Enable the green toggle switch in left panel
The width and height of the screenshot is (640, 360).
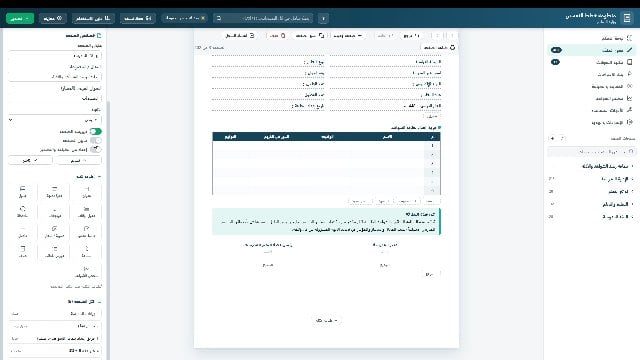click(x=96, y=131)
